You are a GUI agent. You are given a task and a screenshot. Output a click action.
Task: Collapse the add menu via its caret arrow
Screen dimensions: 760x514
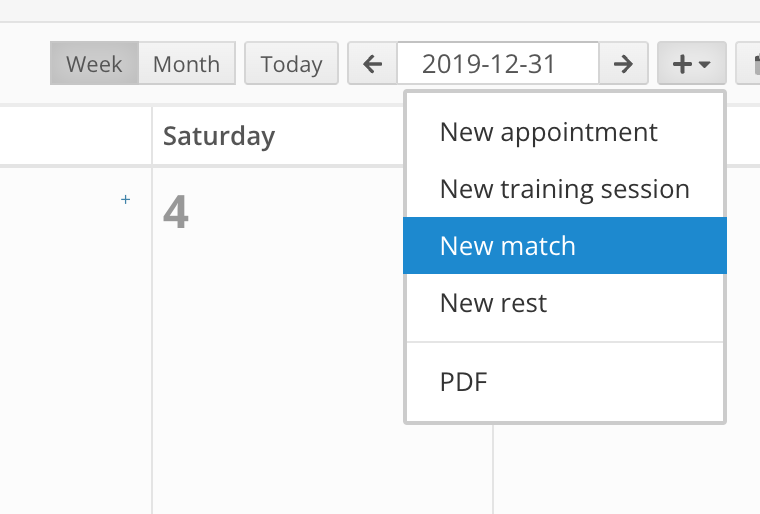pyautogui.click(x=704, y=64)
